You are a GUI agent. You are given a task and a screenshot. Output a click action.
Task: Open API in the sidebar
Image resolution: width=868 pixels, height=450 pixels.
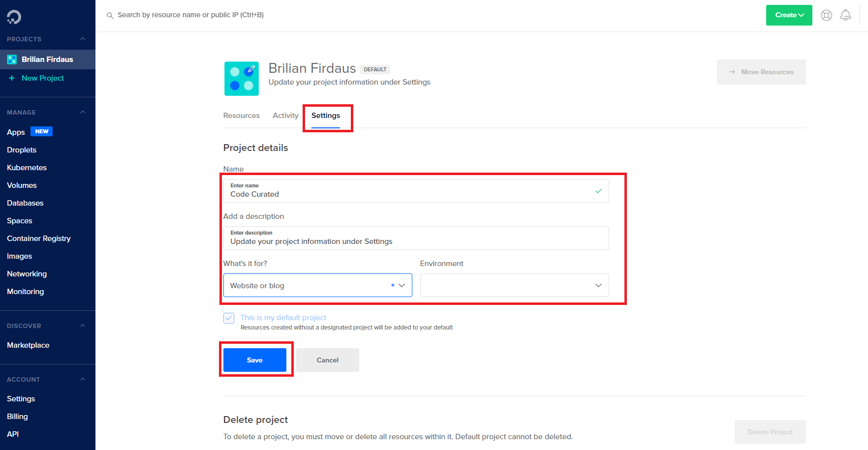pyautogui.click(x=13, y=434)
